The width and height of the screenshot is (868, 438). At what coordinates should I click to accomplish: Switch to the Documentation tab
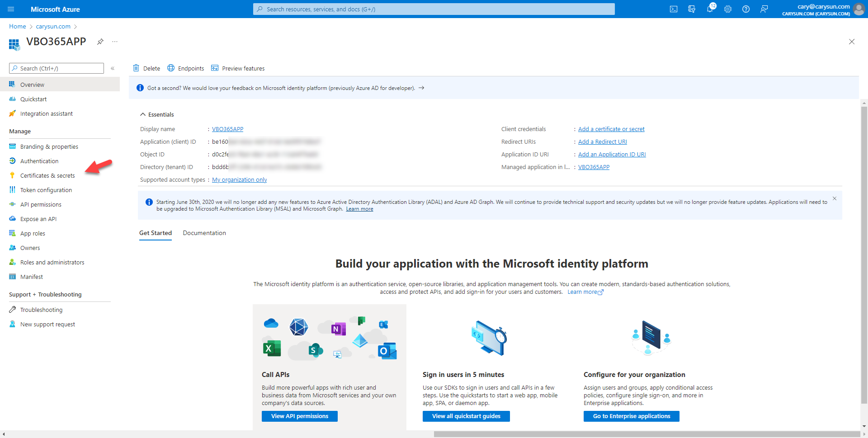coord(204,233)
